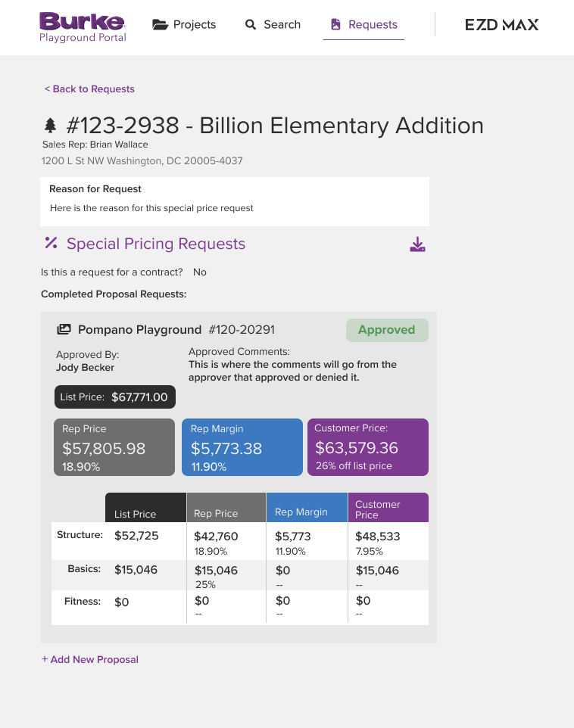Click the Basics row label

tap(84, 569)
